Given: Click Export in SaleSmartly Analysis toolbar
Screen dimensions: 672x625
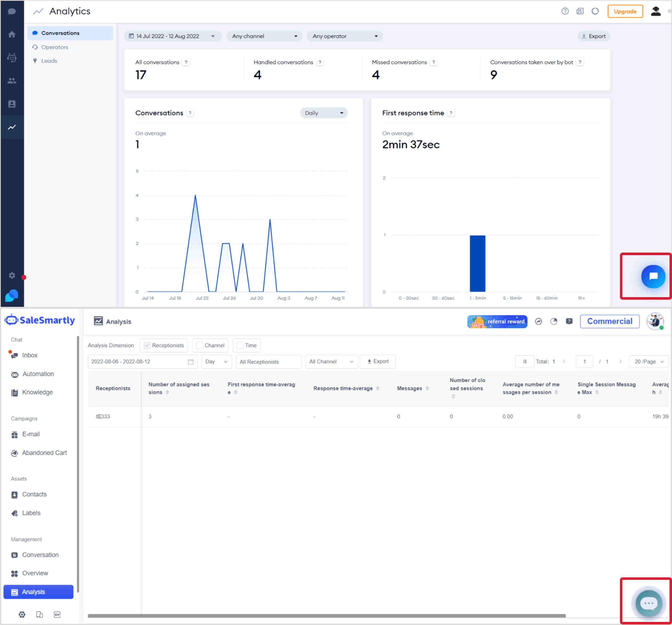Looking at the screenshot, I should point(377,362).
